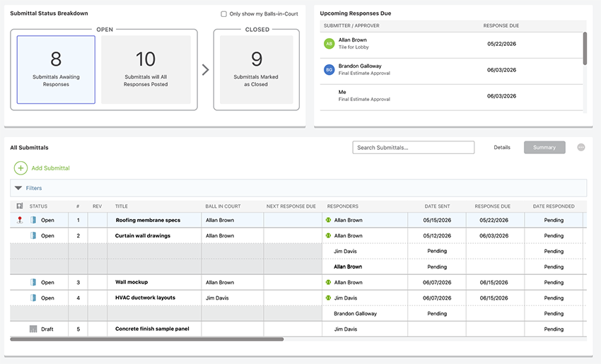
Task: Click the Draft status of row 5
Action: (47, 329)
